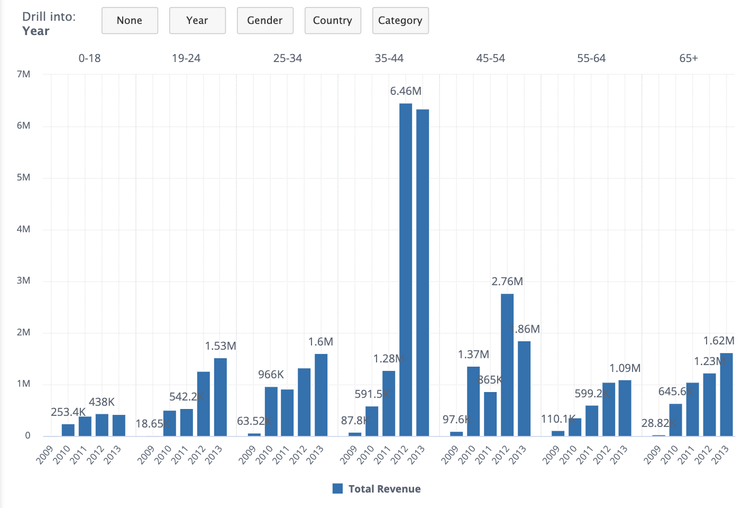The width and height of the screenshot is (751, 508).
Task: Select the 438K bar in 0-18 group
Action: coord(102,425)
